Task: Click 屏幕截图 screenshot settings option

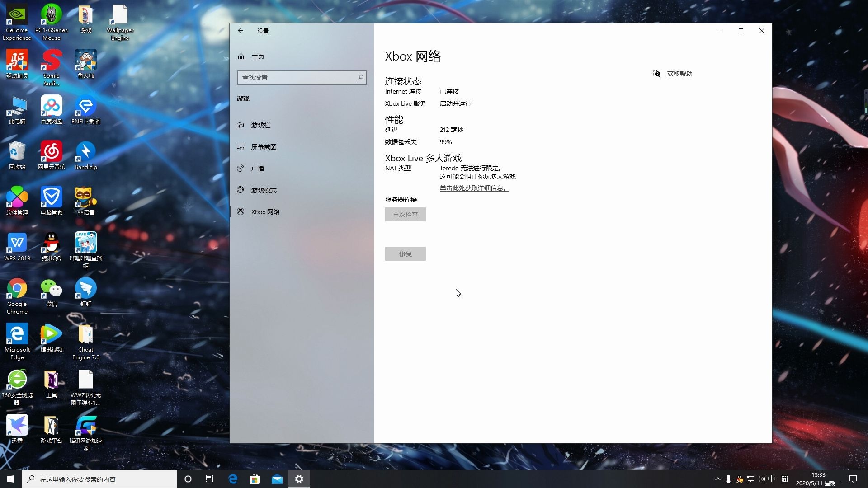Action: click(264, 146)
